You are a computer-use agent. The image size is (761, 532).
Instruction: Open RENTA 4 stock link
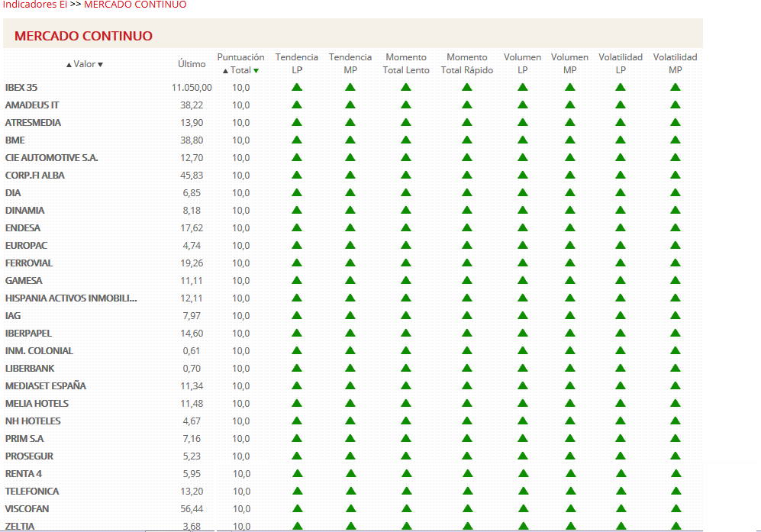(24, 474)
